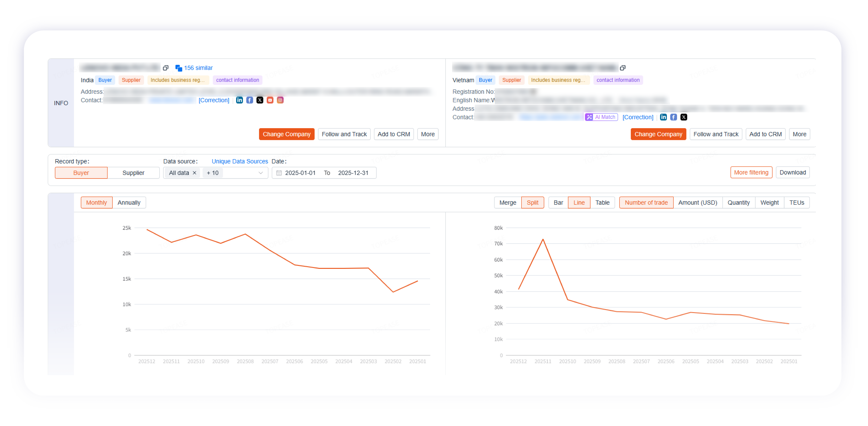This screenshot has width=868, height=426.
Task: Show Amount (USD) metric
Action: 698,202
